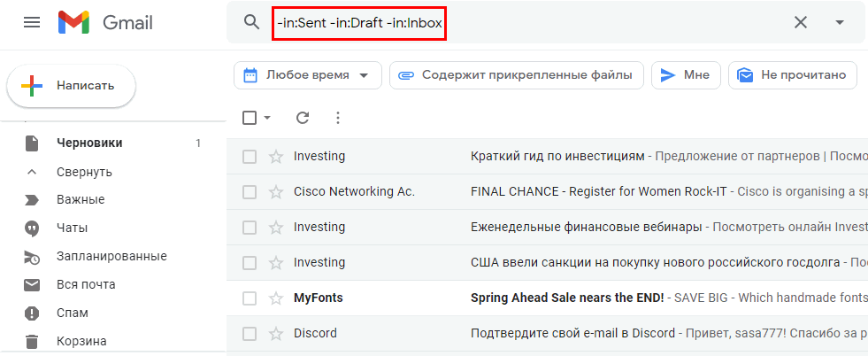Open the select-all dropdown arrow
The height and width of the screenshot is (356, 868).
[267, 118]
